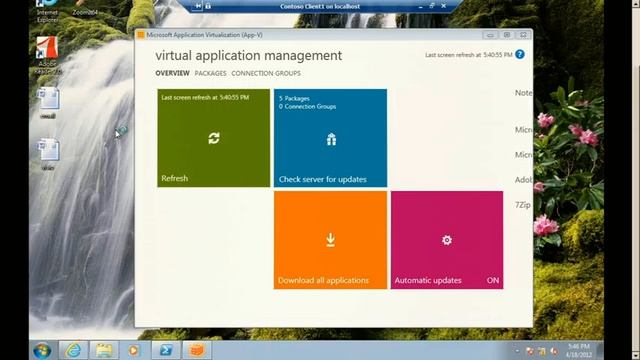Open the blue help question mark icon
640x360 pixels.
point(520,54)
